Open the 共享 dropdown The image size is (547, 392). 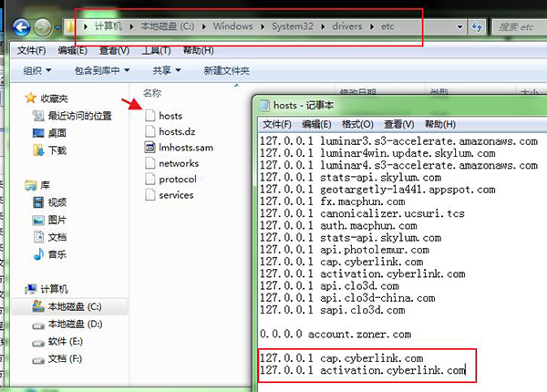point(167,70)
